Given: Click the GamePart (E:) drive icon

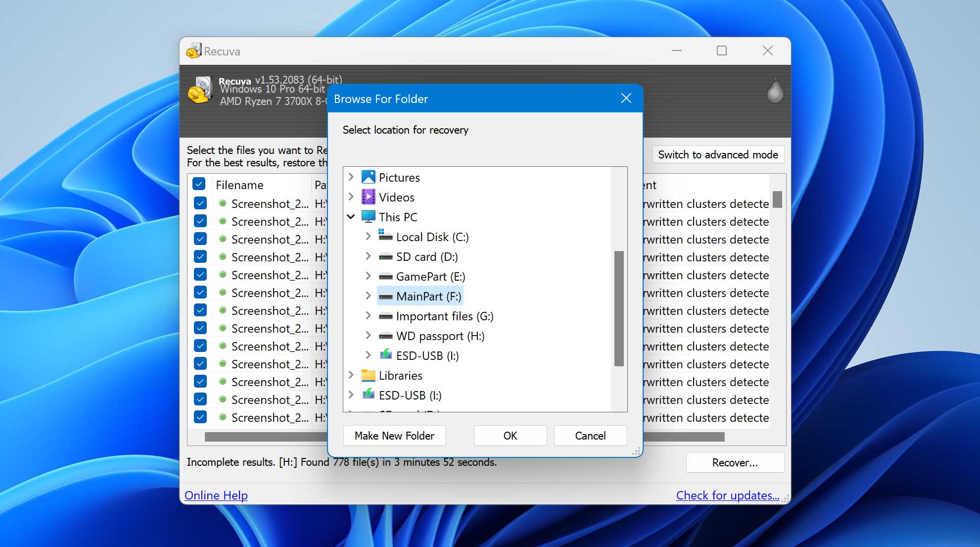Looking at the screenshot, I should 385,277.
